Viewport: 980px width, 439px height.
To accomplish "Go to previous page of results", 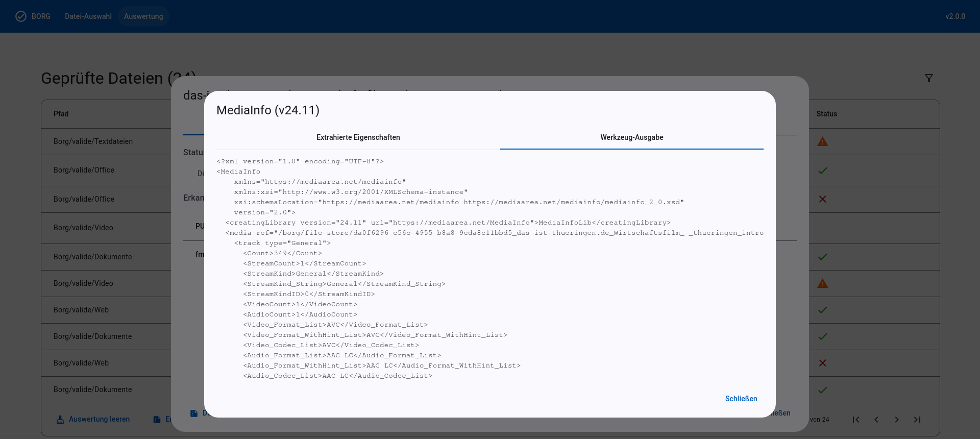I will tap(876, 420).
